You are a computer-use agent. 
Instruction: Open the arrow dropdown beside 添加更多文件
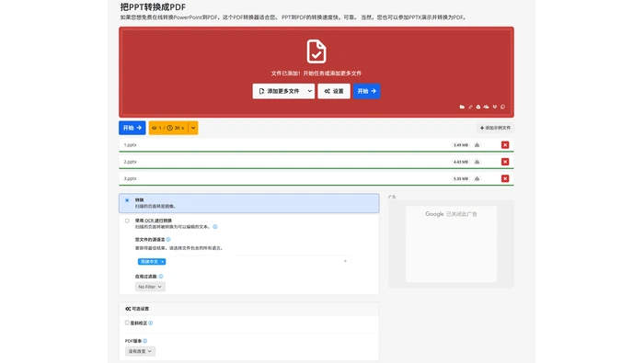309,91
